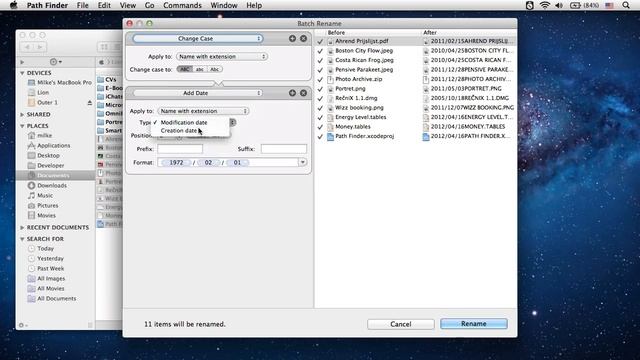Collapse the SEARCH FOR section in sidebar
This screenshot has height=360, width=640.
[22, 239]
